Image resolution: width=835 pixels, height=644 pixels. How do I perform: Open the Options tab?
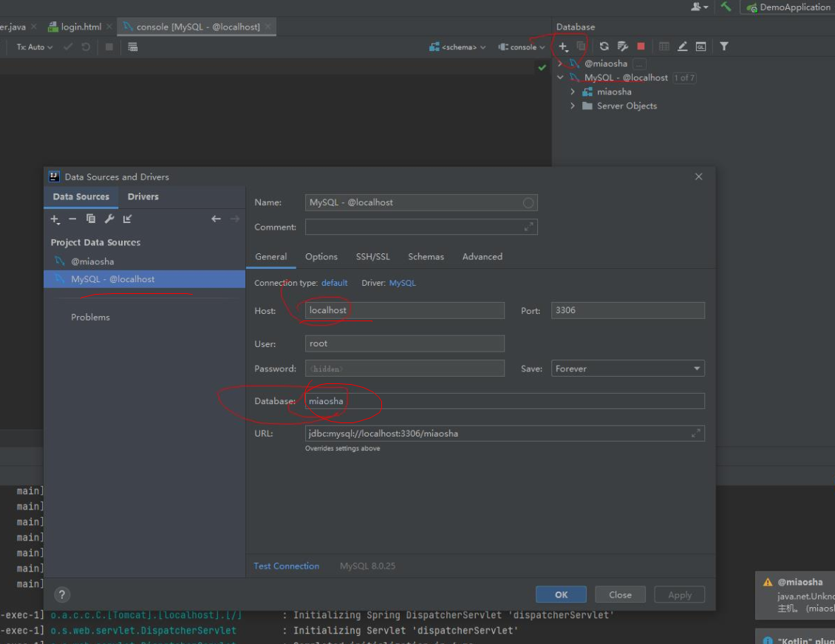pos(321,256)
